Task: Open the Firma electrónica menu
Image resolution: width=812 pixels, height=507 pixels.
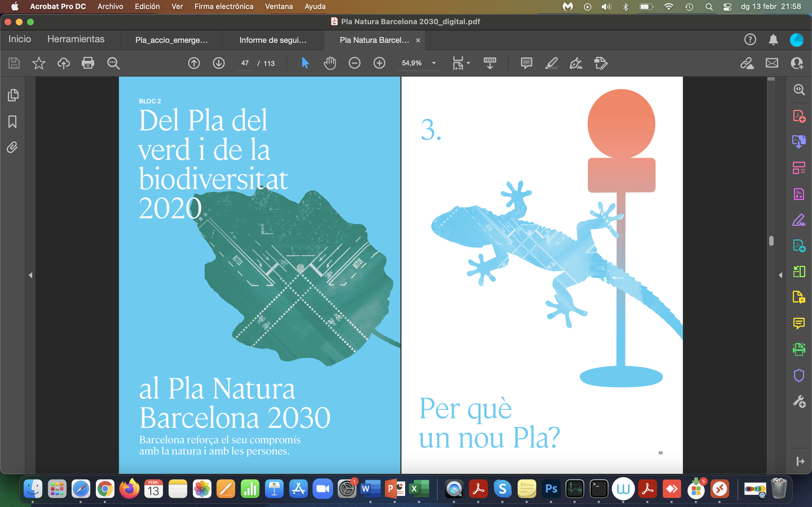Action: point(224,6)
